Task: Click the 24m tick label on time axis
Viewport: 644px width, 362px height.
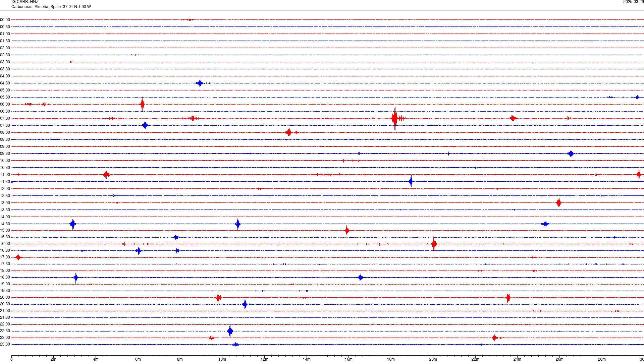Action: click(517, 359)
